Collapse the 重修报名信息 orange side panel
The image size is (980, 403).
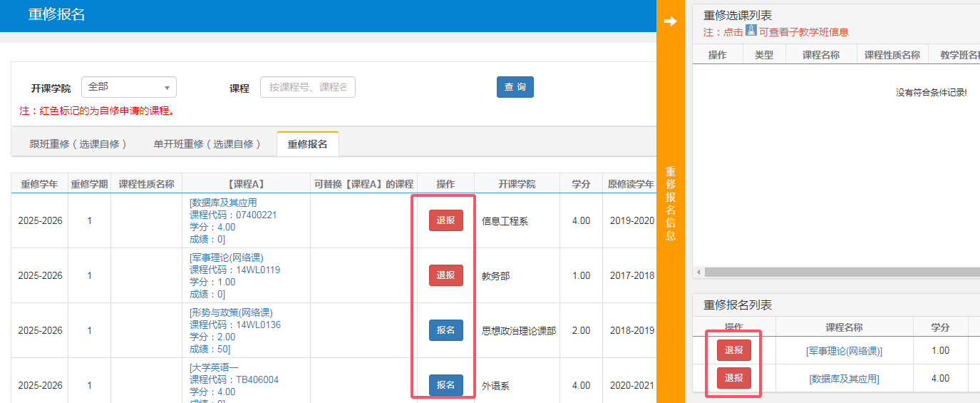point(670,203)
